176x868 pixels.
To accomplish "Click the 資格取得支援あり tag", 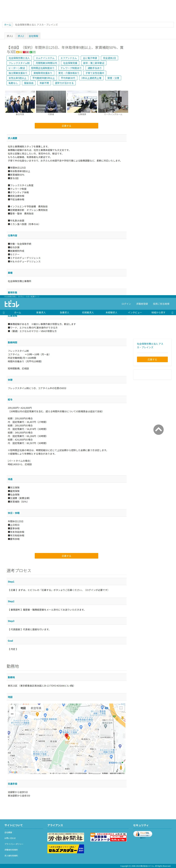I will click(43, 73).
